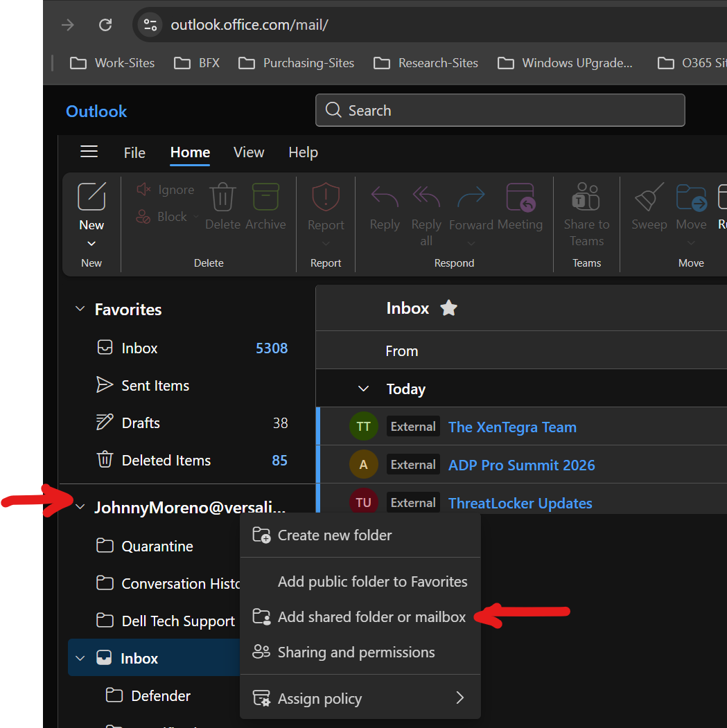Screen dimensions: 727x728
Task: Open the Forward dropdown chevron
Action: point(471,243)
